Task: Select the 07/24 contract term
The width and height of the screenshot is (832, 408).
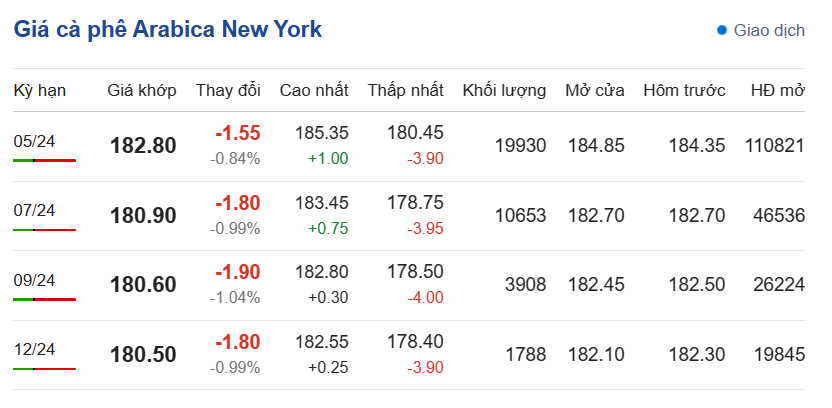Action: 34,210
